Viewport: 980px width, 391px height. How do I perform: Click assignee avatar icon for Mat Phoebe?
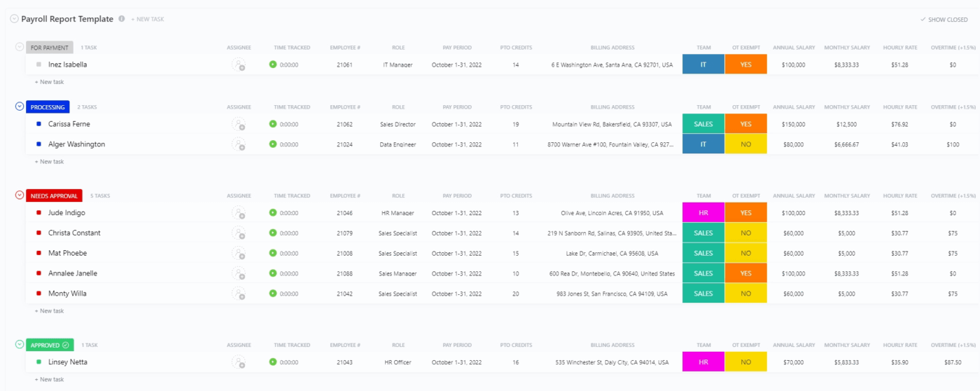pyautogui.click(x=239, y=254)
